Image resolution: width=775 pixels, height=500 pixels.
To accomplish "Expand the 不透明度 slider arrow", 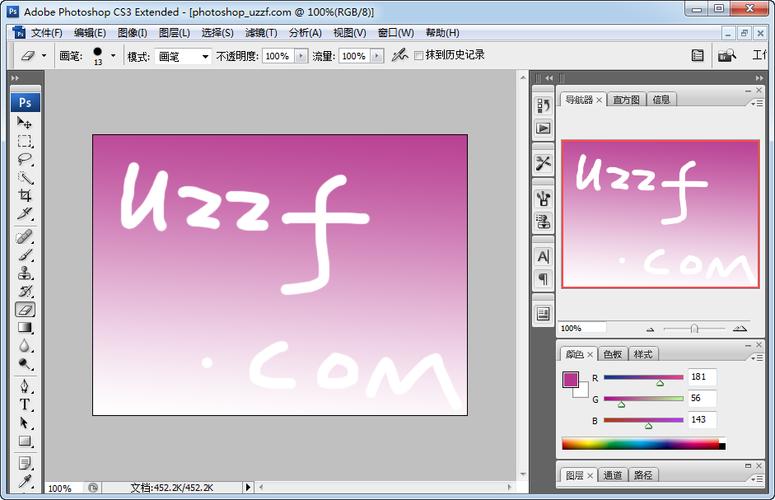I will (x=300, y=56).
